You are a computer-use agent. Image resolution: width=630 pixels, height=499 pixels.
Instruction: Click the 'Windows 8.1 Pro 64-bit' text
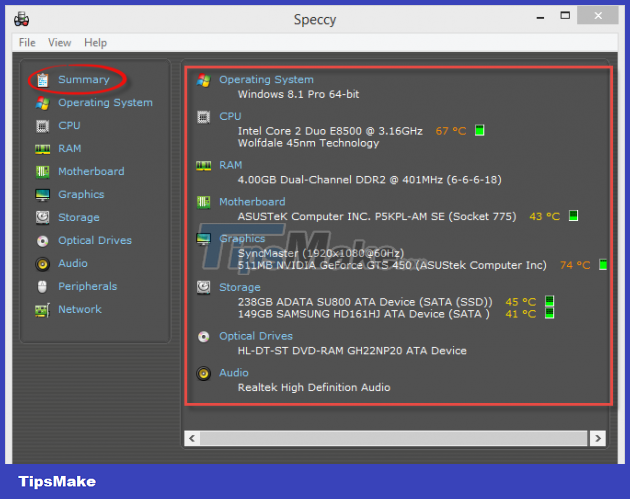click(x=298, y=94)
